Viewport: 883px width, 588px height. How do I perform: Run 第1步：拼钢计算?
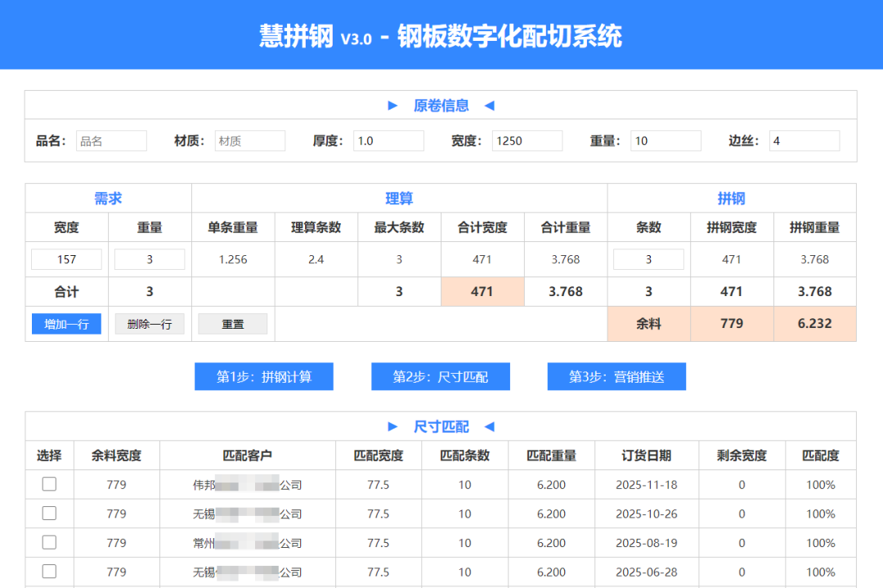pos(264,377)
